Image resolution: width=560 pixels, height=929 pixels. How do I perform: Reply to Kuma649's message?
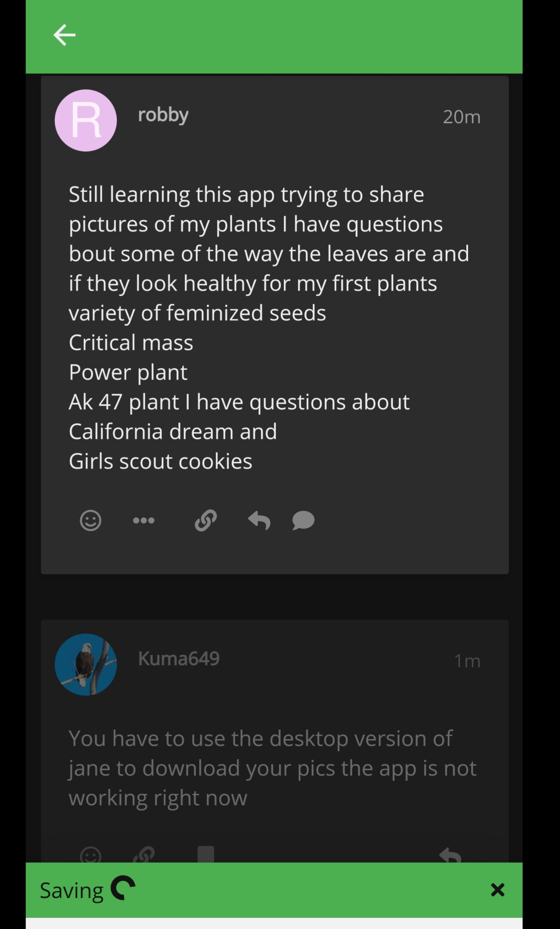pos(450,855)
